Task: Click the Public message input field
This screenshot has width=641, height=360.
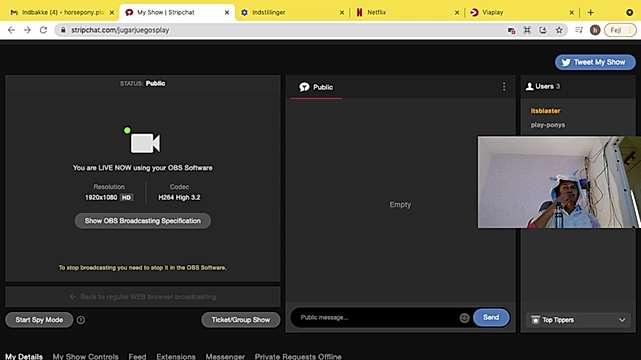Action: tap(375, 318)
